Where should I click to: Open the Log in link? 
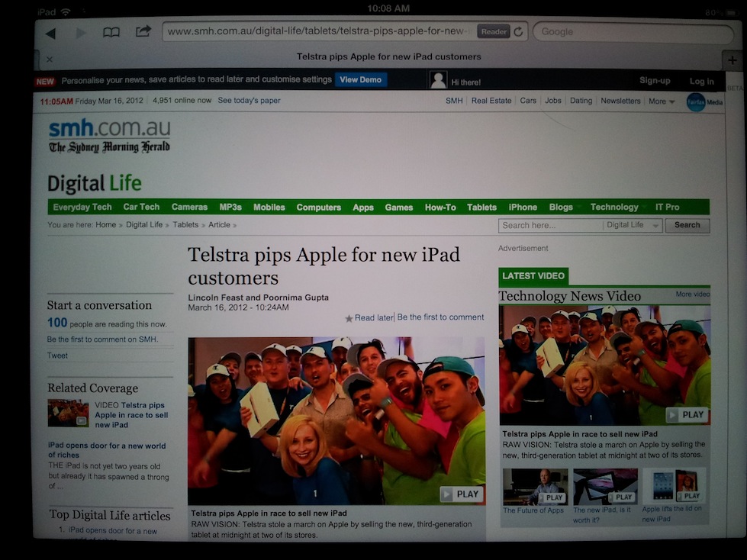click(x=702, y=82)
